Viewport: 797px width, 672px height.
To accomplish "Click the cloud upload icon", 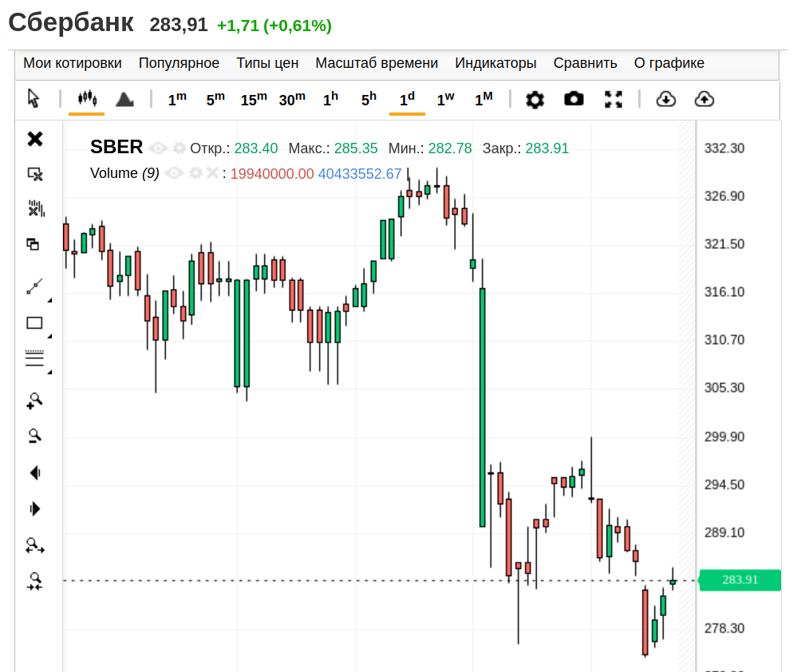I will tap(704, 99).
